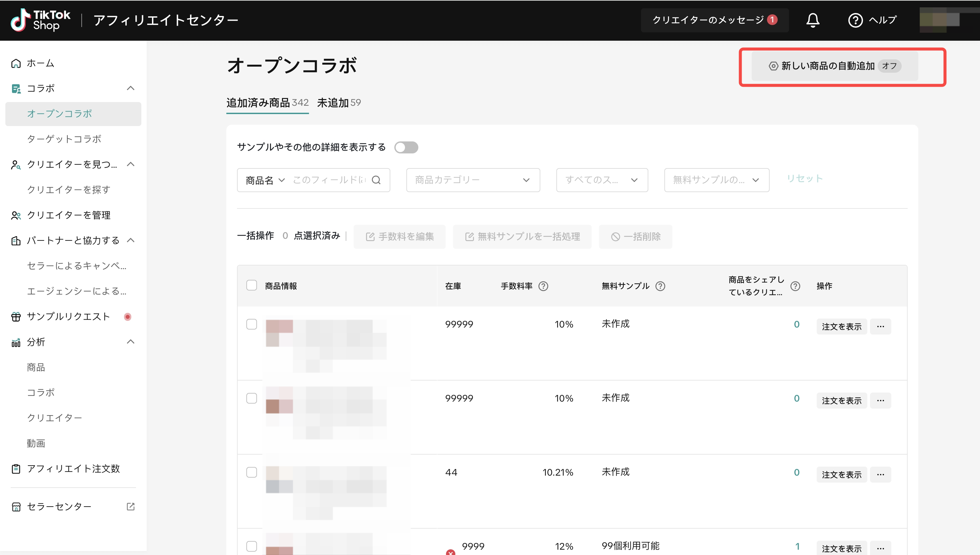This screenshot has width=980, height=555.
Task: Click the リセット link
Action: point(804,179)
